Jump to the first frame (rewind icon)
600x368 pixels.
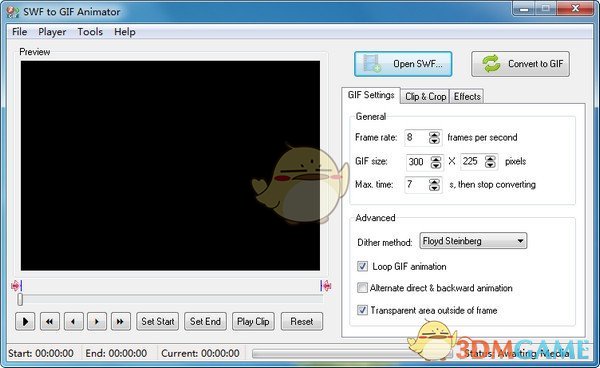pos(50,321)
